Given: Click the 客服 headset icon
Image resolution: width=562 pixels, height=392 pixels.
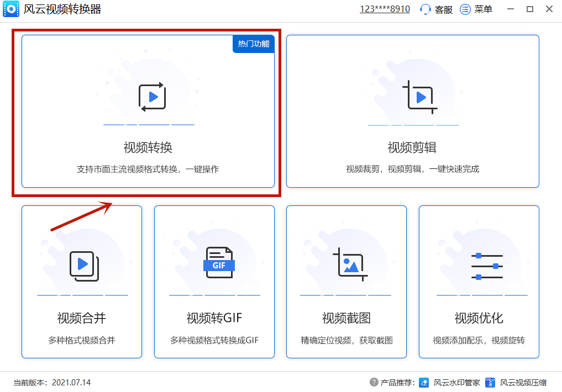Looking at the screenshot, I should (x=425, y=9).
